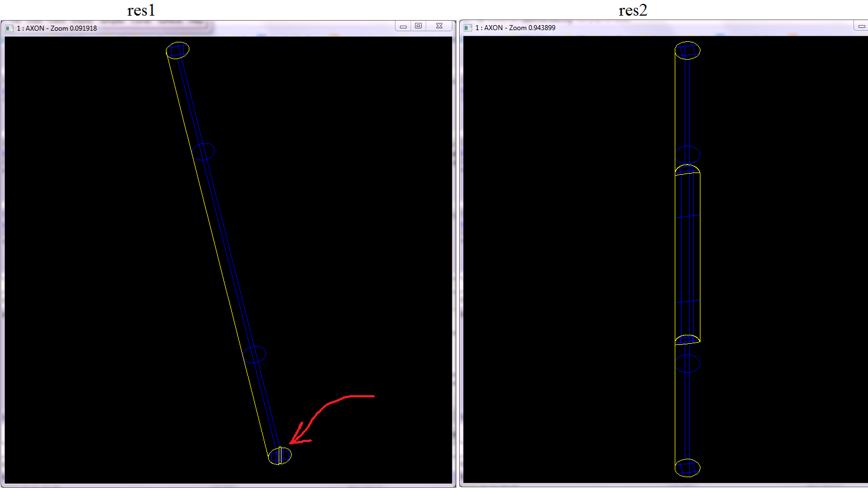Click the window icon of the left AXON viewer
The width and height of the screenshot is (868, 490).
pos(9,28)
